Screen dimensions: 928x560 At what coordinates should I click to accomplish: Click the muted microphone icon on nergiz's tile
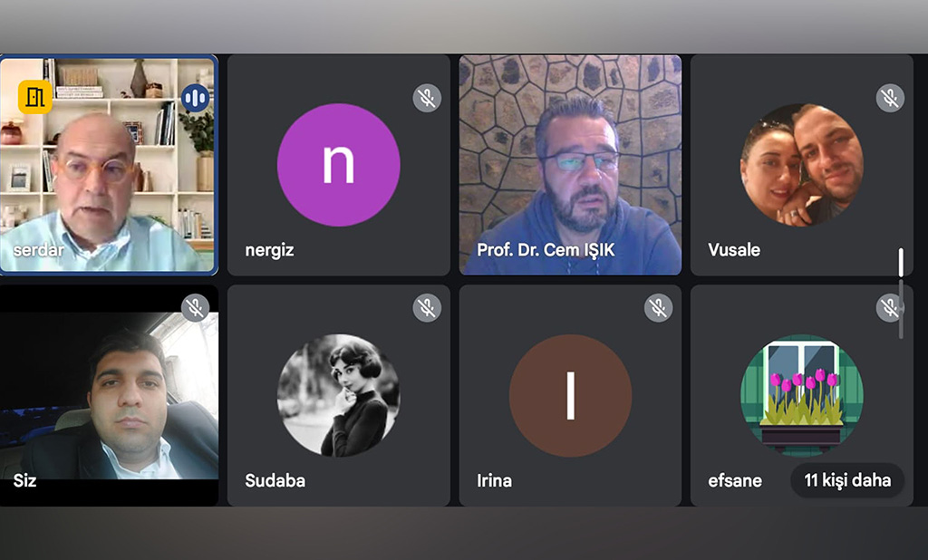tap(427, 98)
